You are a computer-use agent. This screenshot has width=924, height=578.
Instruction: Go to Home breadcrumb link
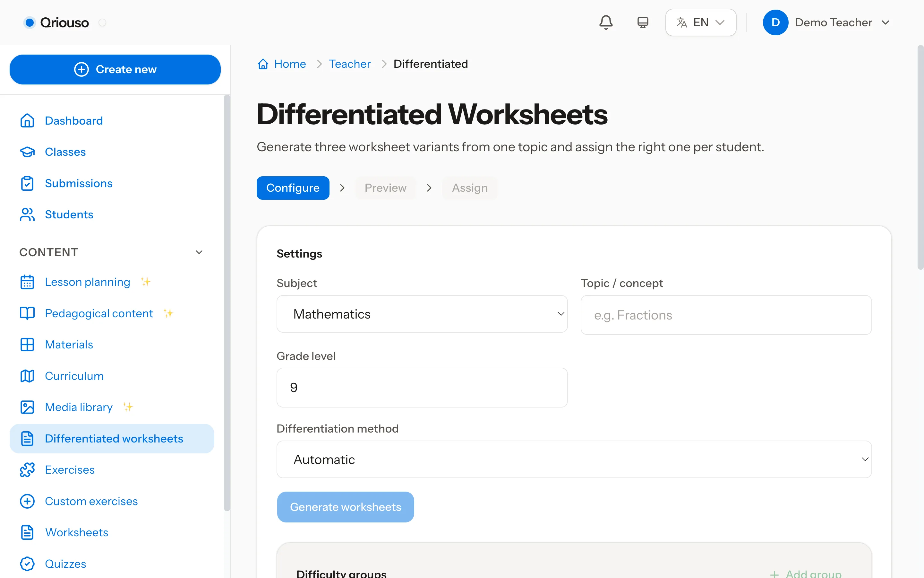point(290,64)
